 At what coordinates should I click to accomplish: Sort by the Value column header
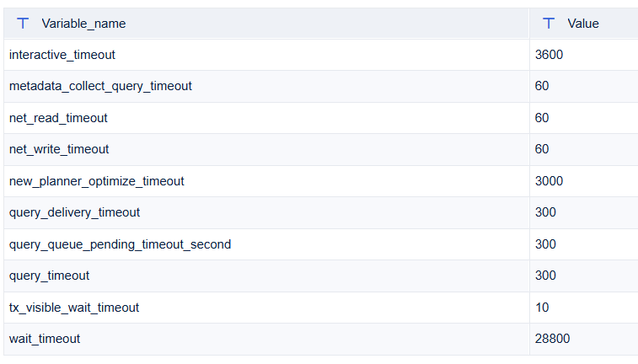[583, 24]
